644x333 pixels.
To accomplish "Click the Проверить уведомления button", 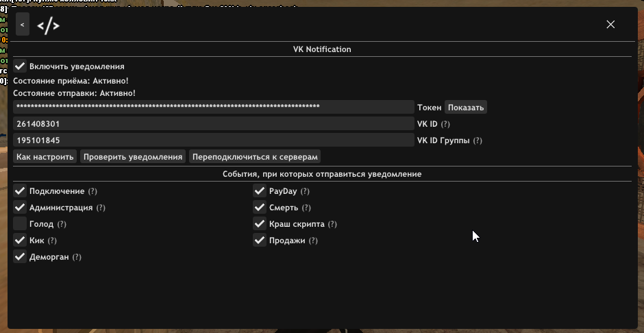I will (133, 156).
